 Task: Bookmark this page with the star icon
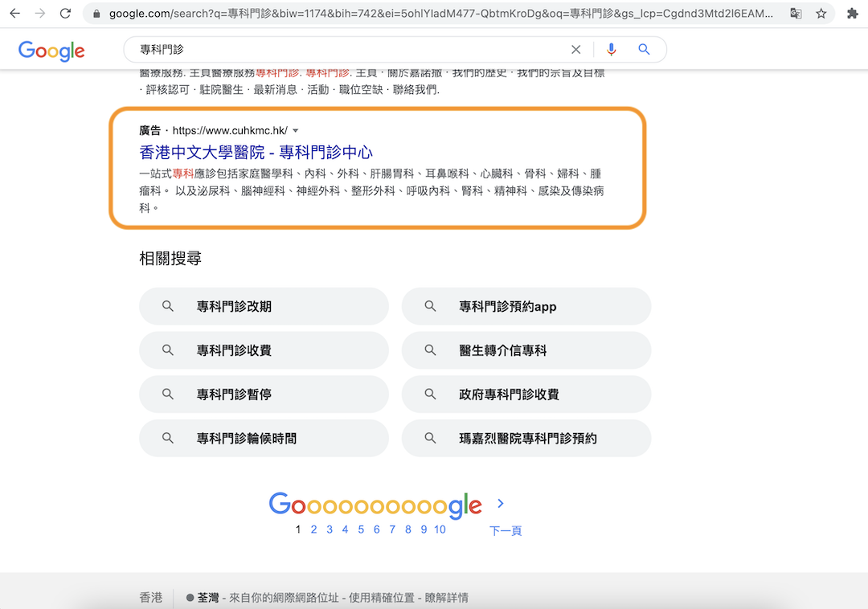tap(821, 14)
